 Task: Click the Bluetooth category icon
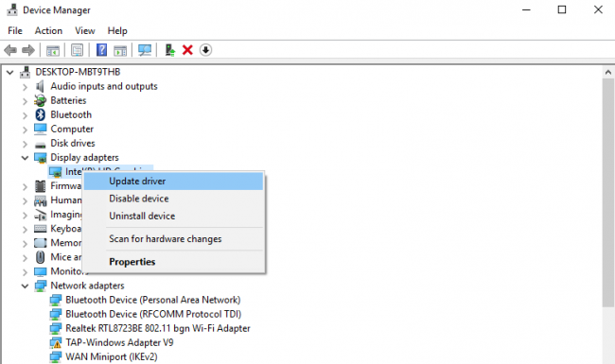click(x=40, y=114)
